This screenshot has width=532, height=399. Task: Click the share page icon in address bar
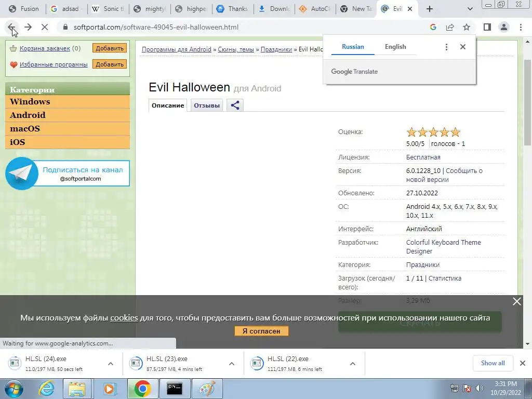pyautogui.click(x=450, y=27)
